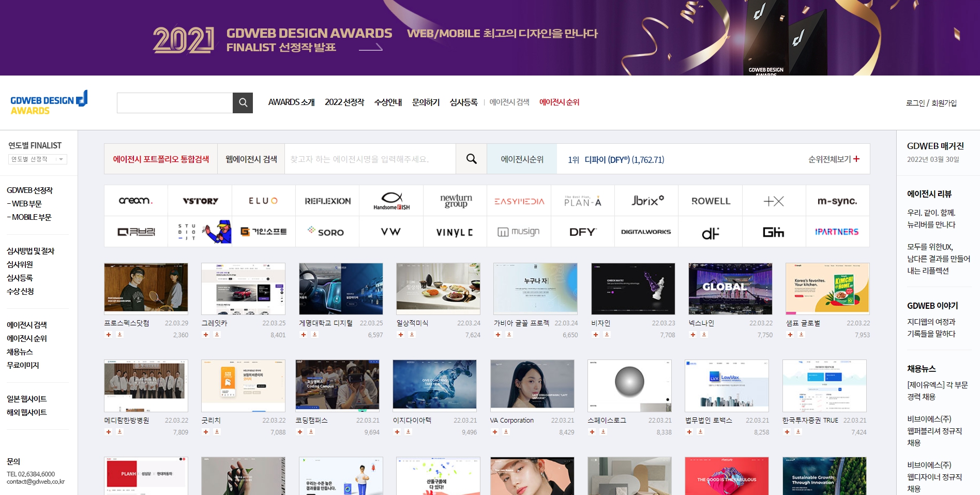Click download icon under 그레잇카
980x495 pixels.
click(217, 335)
